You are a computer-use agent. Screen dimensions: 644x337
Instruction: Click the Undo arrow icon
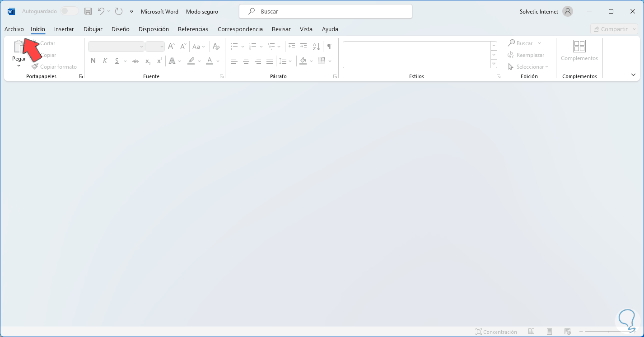[x=101, y=11]
